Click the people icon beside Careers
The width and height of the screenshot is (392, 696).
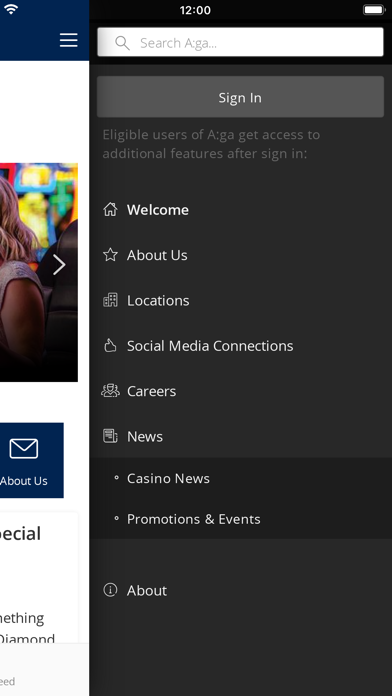(x=110, y=391)
